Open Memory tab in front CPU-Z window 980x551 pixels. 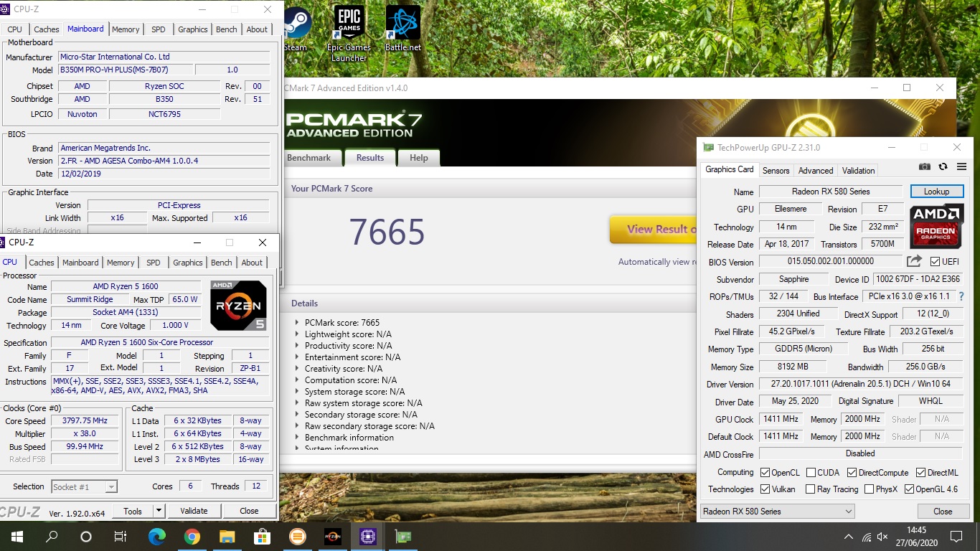(x=121, y=263)
